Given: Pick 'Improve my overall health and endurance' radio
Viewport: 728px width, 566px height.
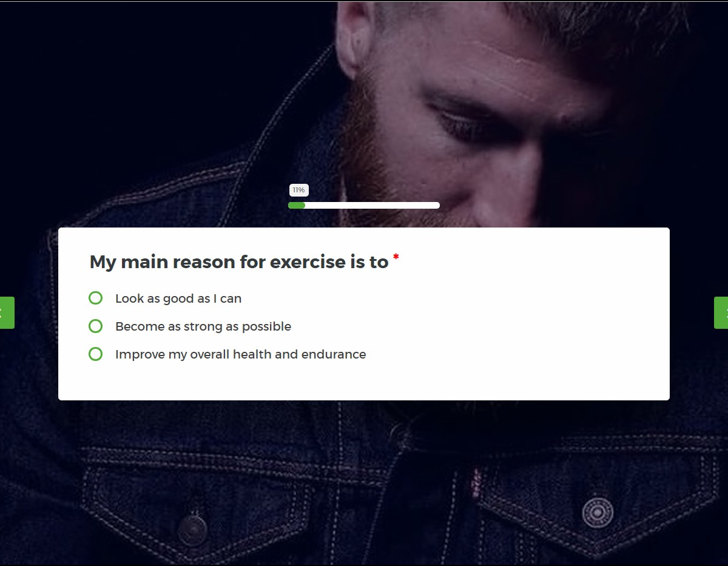Looking at the screenshot, I should coord(95,354).
